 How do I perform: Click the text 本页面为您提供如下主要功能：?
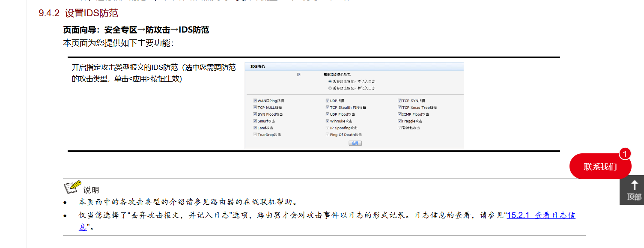[118, 43]
